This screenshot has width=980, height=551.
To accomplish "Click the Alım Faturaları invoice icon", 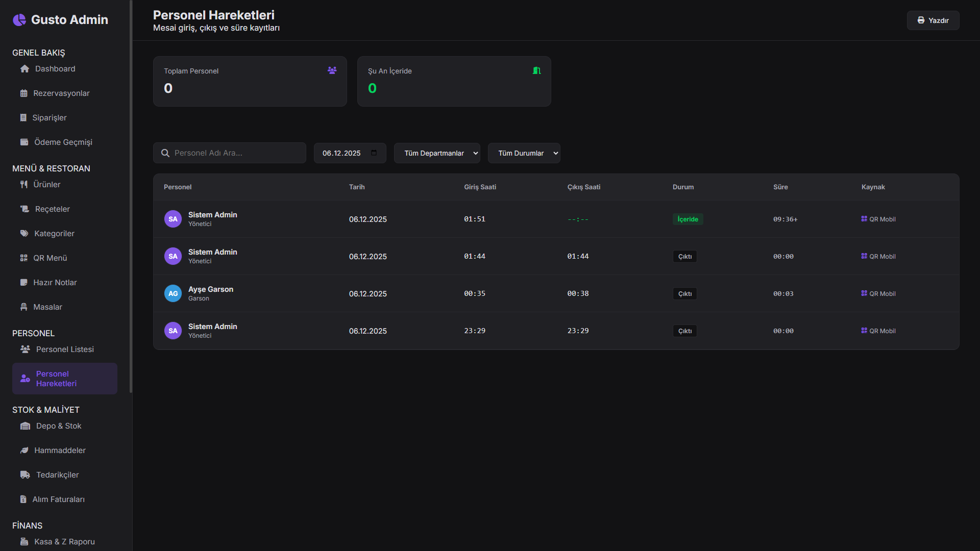I will 23,499.
